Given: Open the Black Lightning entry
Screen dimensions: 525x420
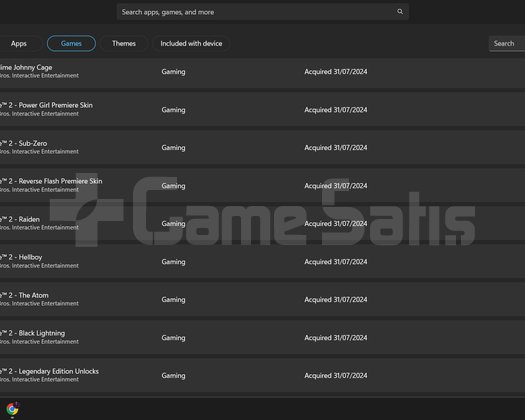Looking at the screenshot, I should tap(32, 333).
